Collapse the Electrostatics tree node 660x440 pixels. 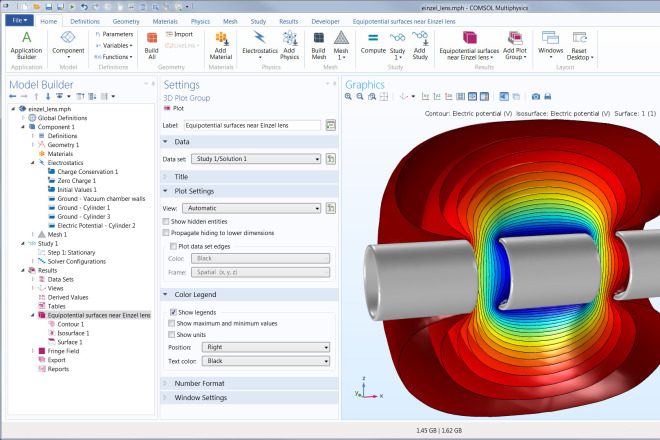pyautogui.click(x=33, y=163)
